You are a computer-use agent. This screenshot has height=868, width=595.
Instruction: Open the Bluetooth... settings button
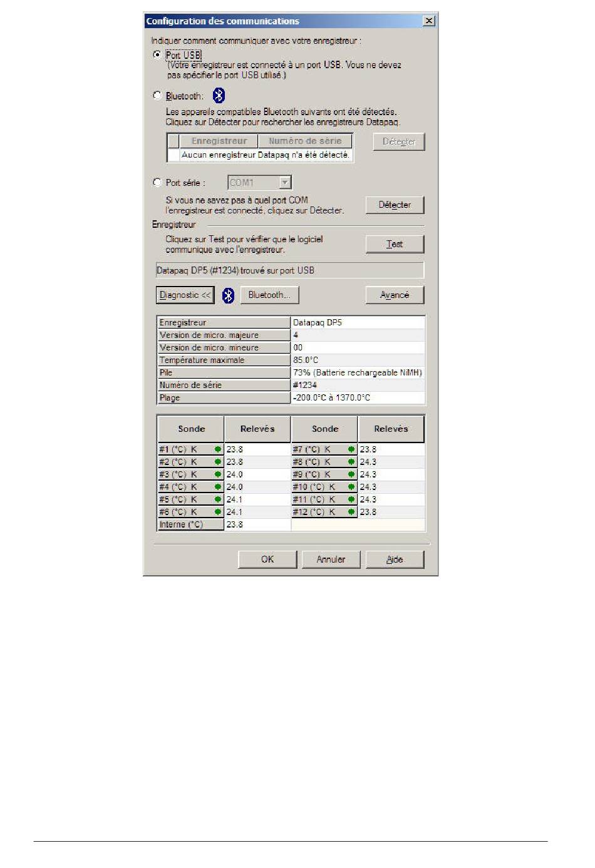tap(269, 295)
